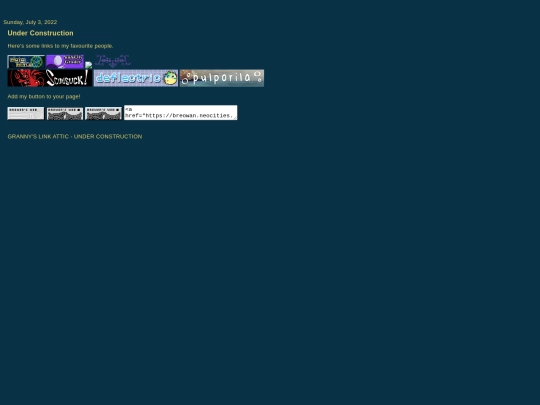Click the Under Construction heading

tap(40, 33)
